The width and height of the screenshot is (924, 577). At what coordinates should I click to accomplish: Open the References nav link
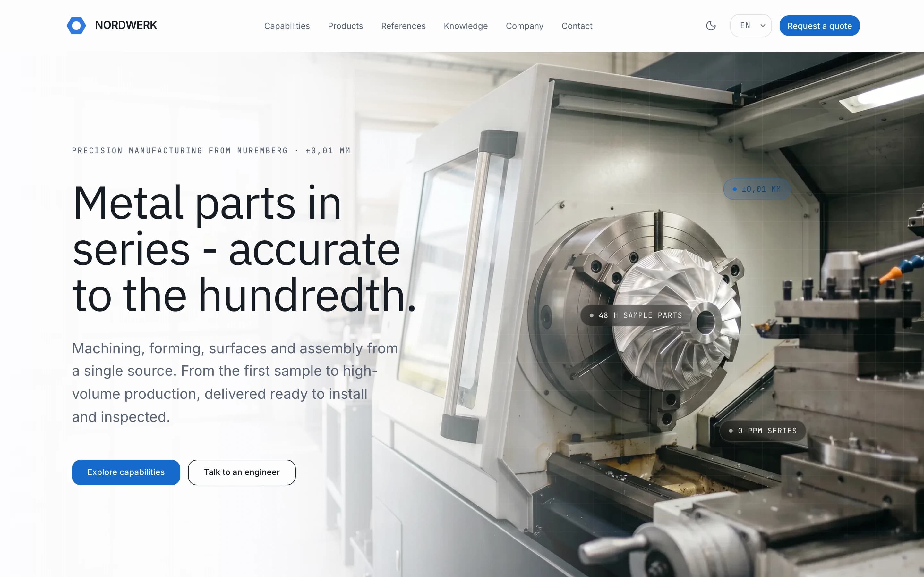click(403, 26)
